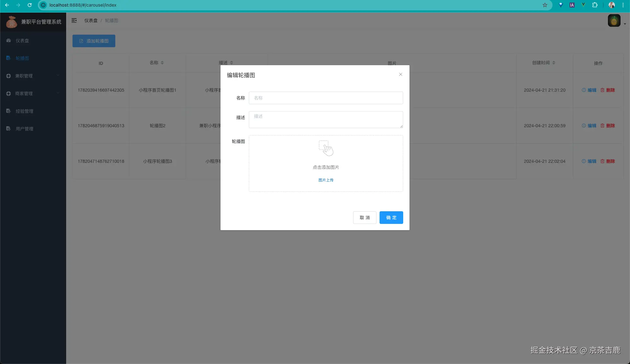
Task: Close the 编辑轮播图 dialog
Action: coord(400,74)
